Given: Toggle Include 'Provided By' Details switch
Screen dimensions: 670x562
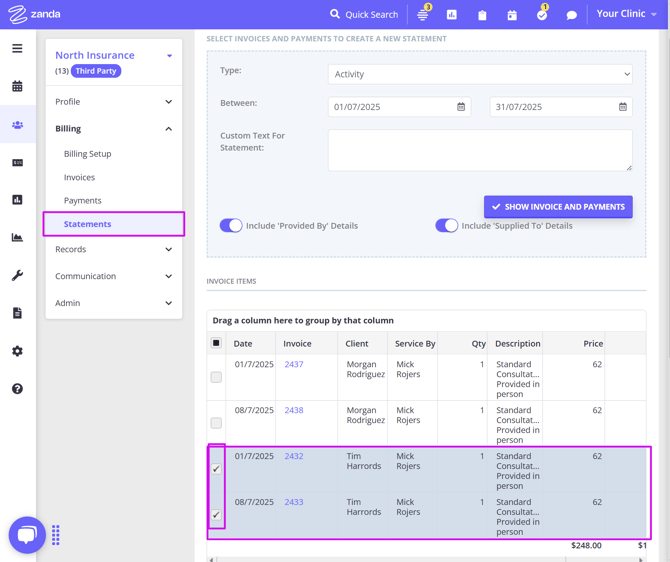Looking at the screenshot, I should pyautogui.click(x=231, y=226).
